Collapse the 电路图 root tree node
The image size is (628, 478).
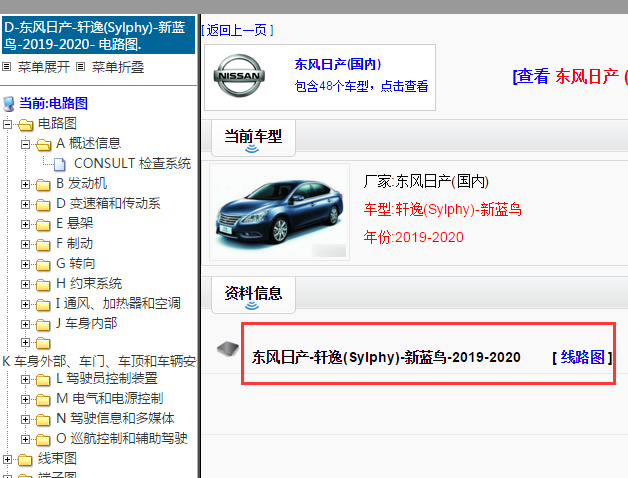point(7,124)
